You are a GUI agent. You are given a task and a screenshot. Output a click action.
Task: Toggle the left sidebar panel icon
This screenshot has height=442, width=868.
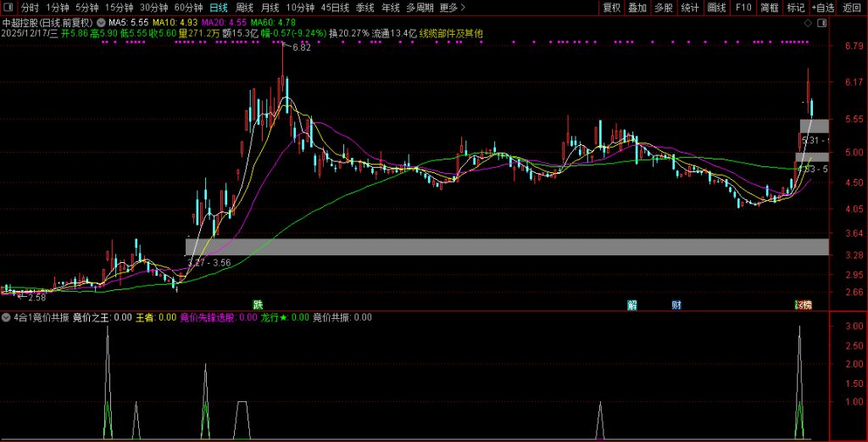pos(8,7)
